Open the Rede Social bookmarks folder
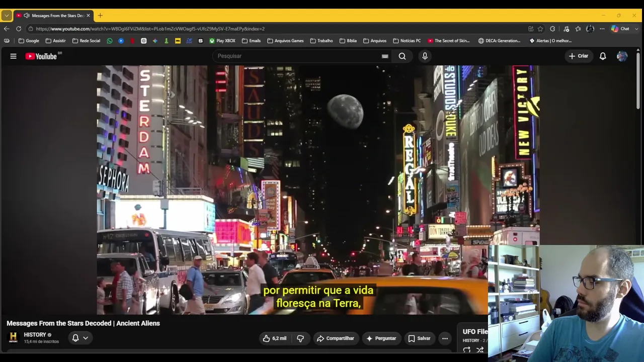This screenshot has height=362, width=644. pos(86,41)
